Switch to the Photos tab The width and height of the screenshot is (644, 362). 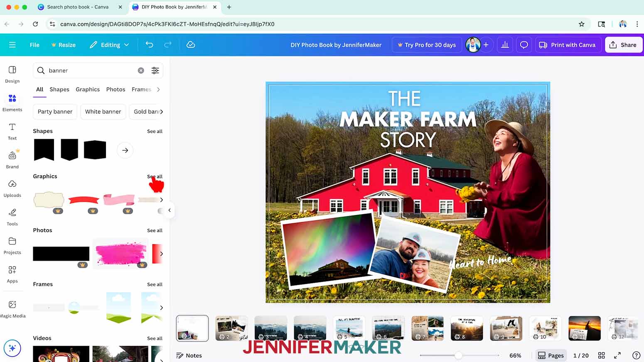tap(116, 89)
